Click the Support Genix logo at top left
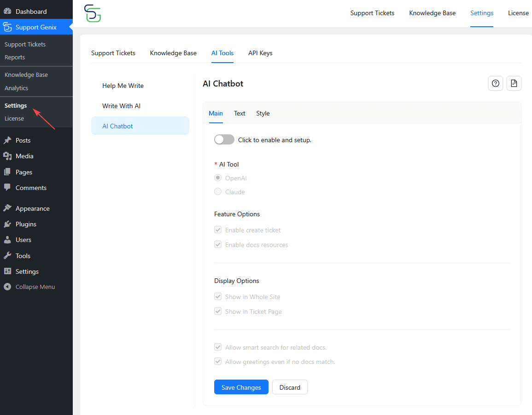 click(92, 14)
